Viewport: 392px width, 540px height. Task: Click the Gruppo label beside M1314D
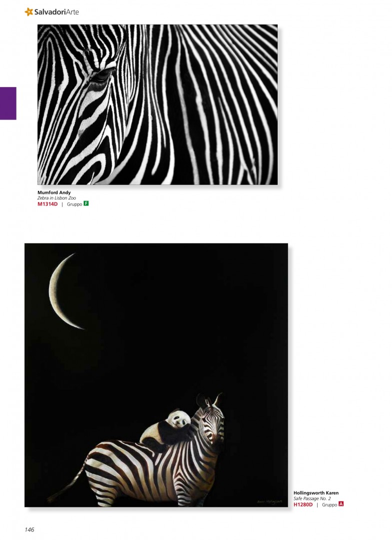(x=74, y=204)
